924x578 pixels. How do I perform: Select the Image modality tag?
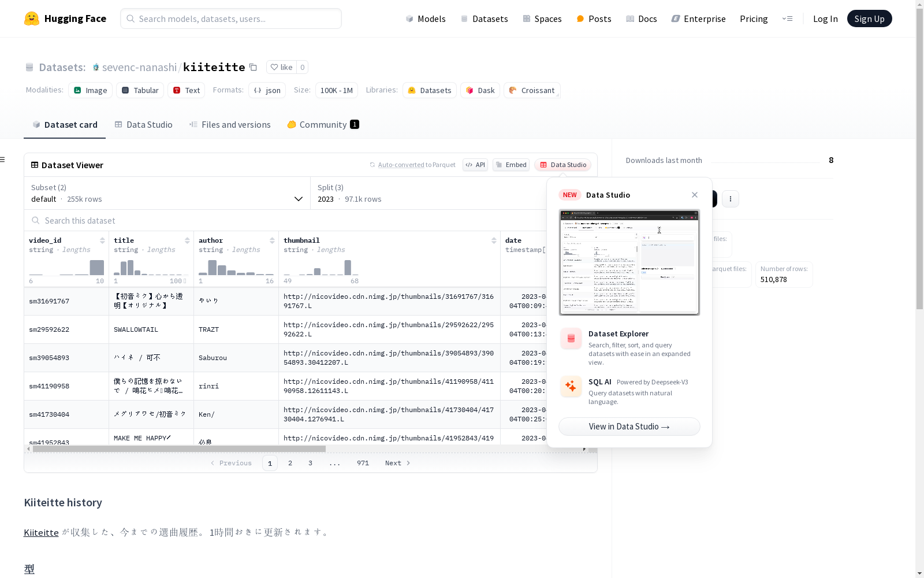(x=91, y=90)
